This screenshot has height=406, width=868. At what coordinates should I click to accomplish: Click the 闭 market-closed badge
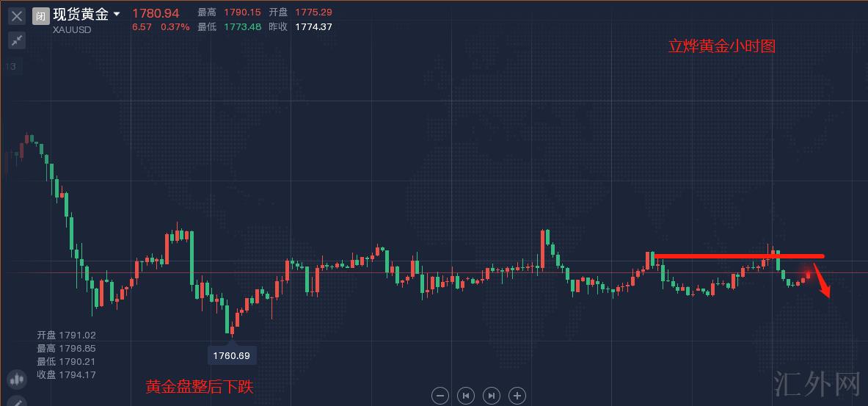[41, 15]
